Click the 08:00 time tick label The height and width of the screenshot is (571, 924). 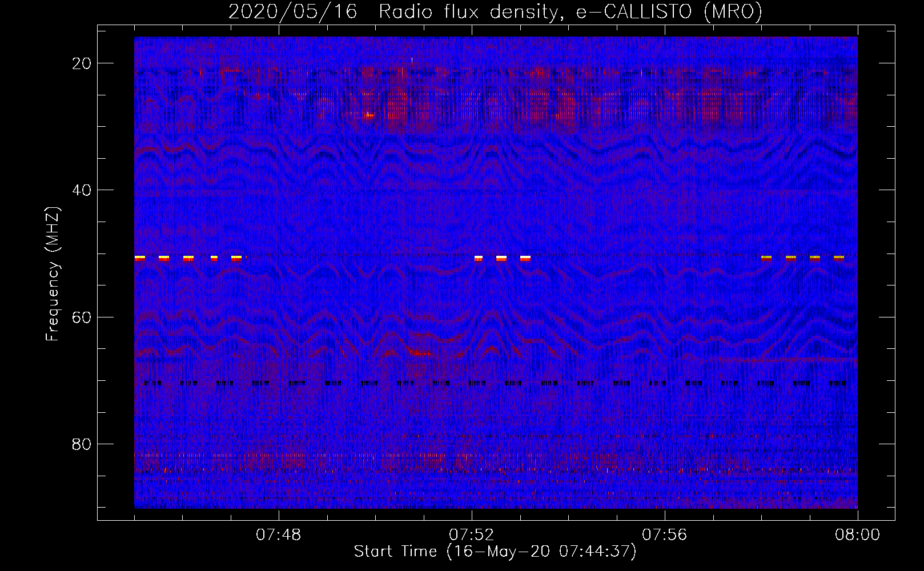pyautogui.click(x=858, y=535)
